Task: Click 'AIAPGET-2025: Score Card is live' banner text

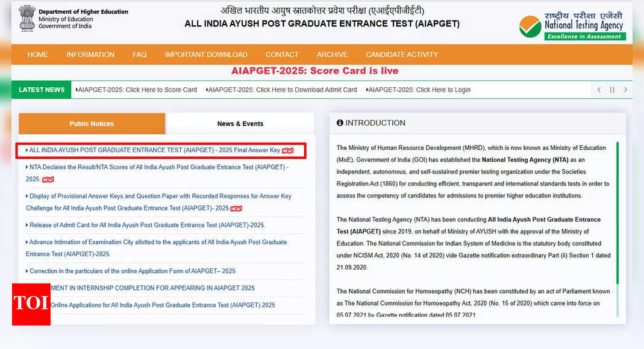Action: click(x=314, y=71)
